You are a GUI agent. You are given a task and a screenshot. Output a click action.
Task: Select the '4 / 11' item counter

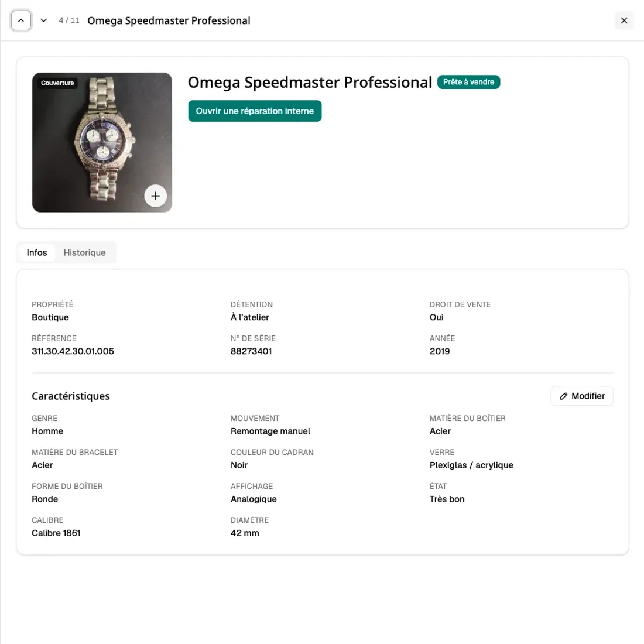tap(69, 20)
